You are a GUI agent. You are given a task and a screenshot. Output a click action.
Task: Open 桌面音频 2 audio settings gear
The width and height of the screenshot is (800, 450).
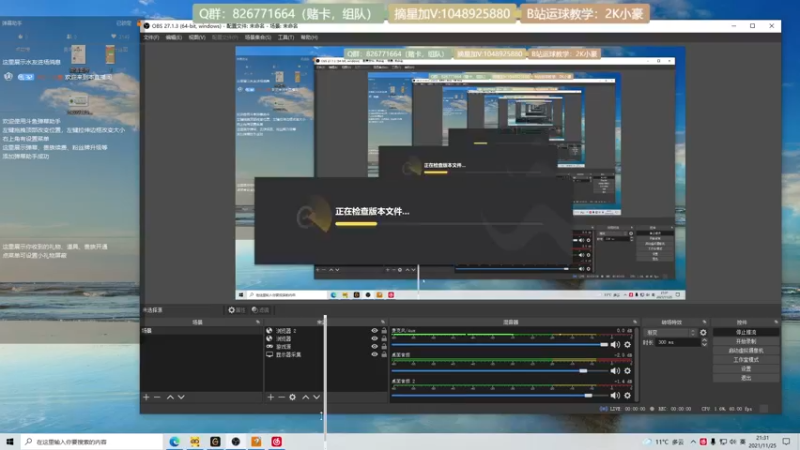tap(628, 395)
